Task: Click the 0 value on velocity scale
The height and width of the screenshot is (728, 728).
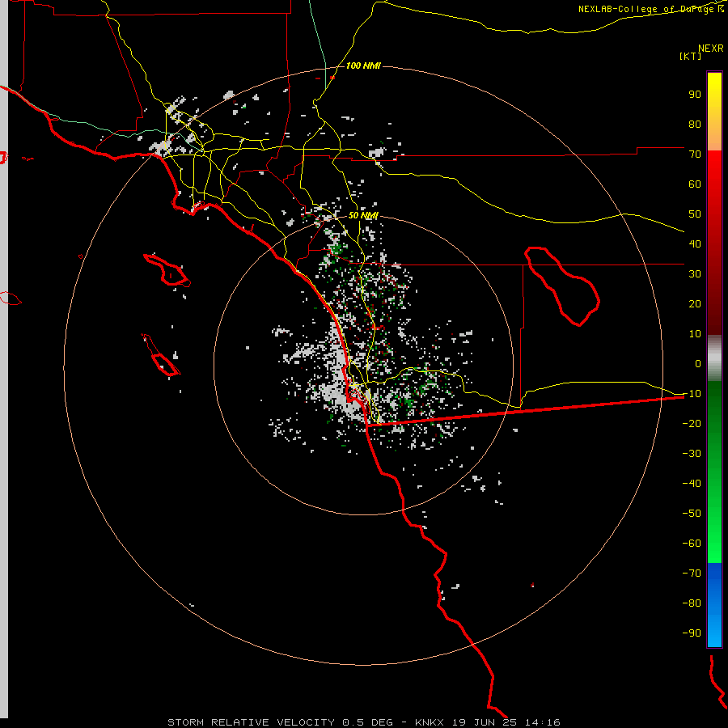Action: point(698,363)
